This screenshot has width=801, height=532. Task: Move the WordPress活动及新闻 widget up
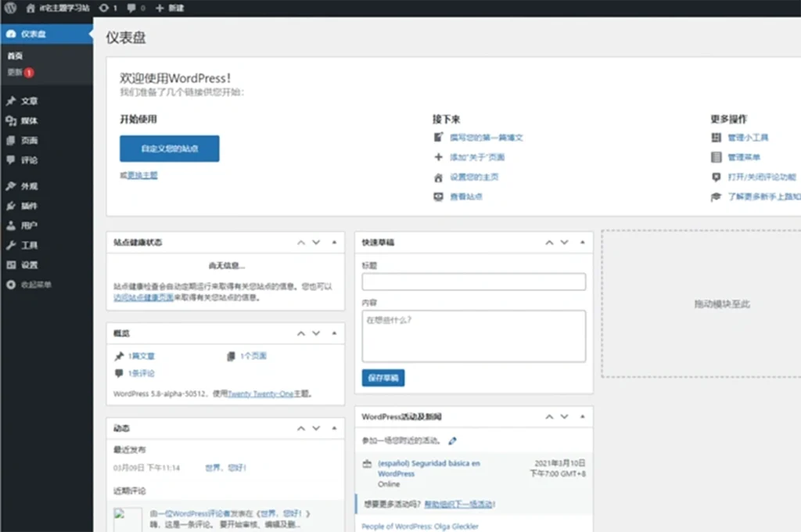point(549,416)
